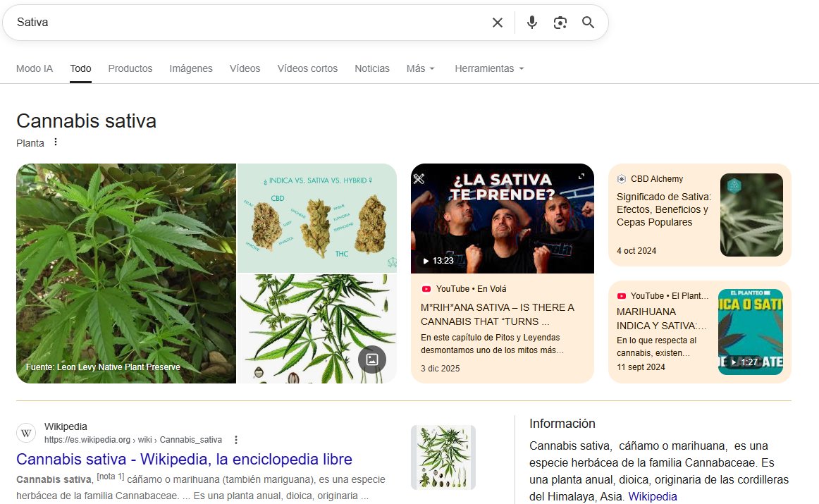
Task: Expand the En Volá video preview
Action: [581, 176]
